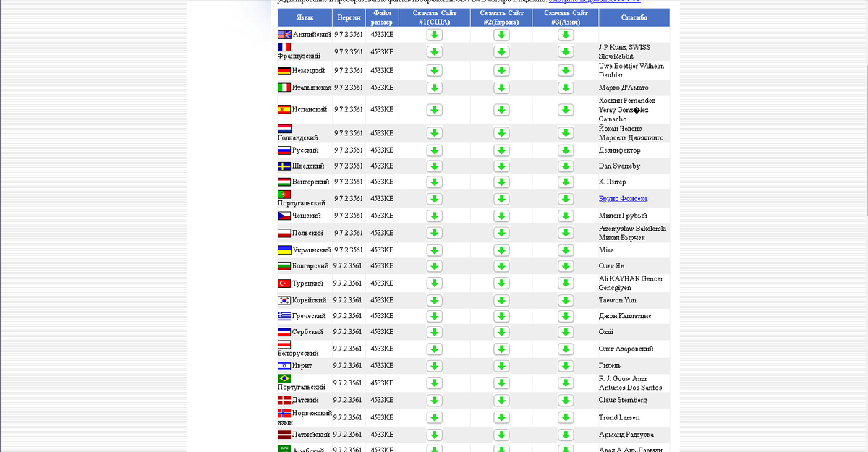Download Danish (Датский) version from Asia site
The height and width of the screenshot is (452, 868).
click(566, 401)
